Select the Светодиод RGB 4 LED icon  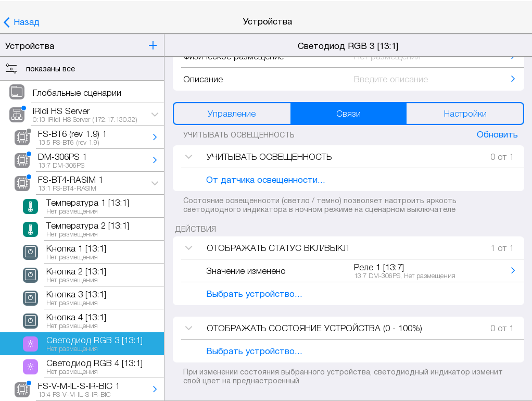pyautogui.click(x=30, y=367)
